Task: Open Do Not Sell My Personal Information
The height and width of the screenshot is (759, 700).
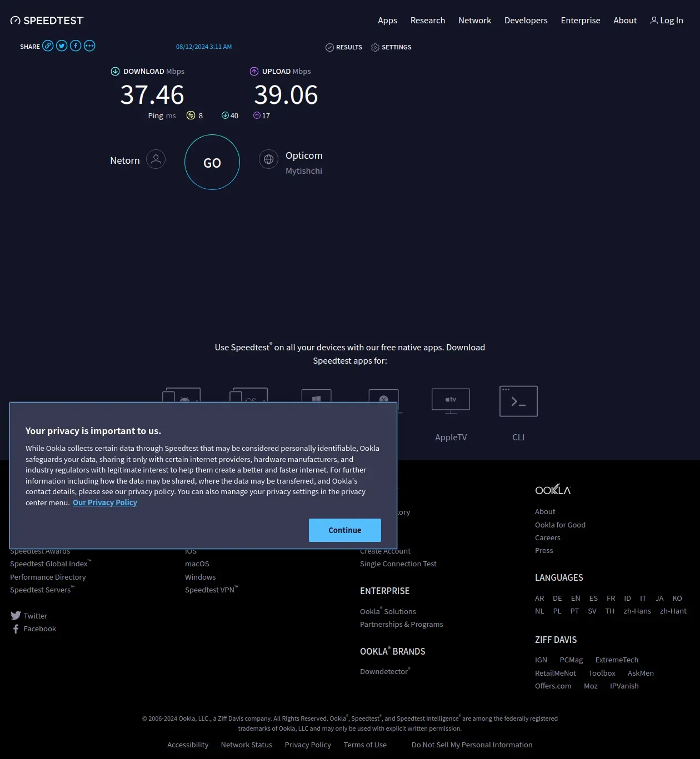Action: 472,745
